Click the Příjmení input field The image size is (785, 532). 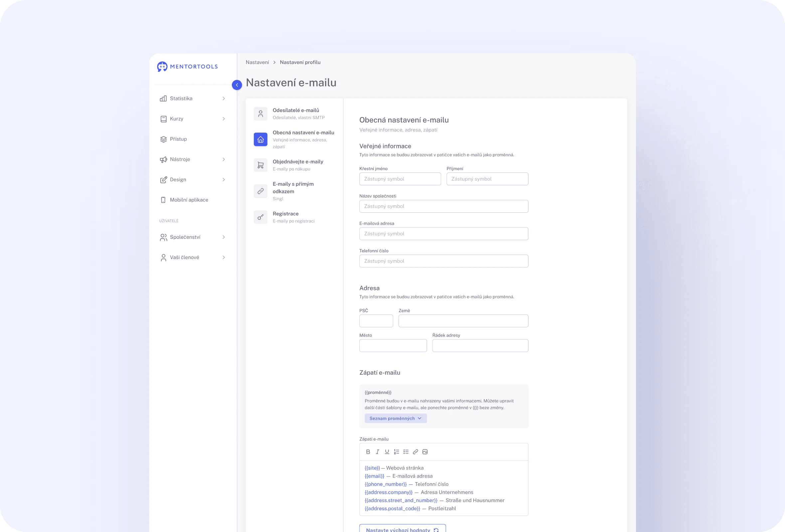coord(487,179)
